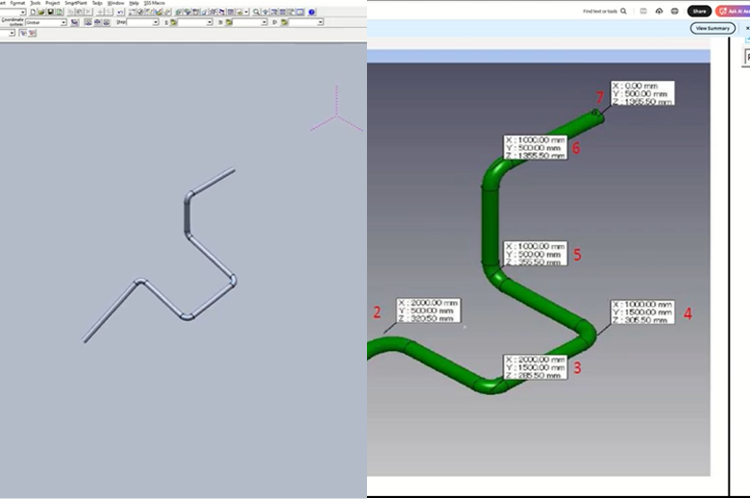Viewport: 750px width, 499px height.
Task: Open the Project menu
Action: point(52,3)
